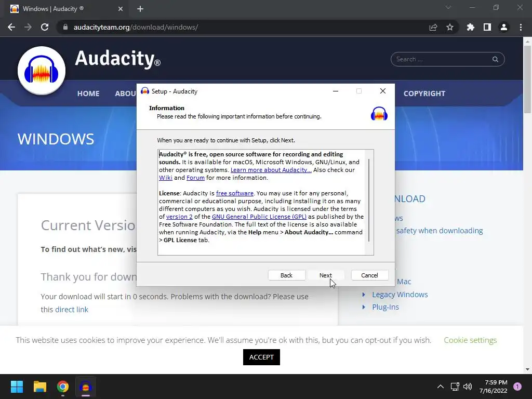Click the Audacity site title text
The image size is (532, 399).
[x=118, y=58]
